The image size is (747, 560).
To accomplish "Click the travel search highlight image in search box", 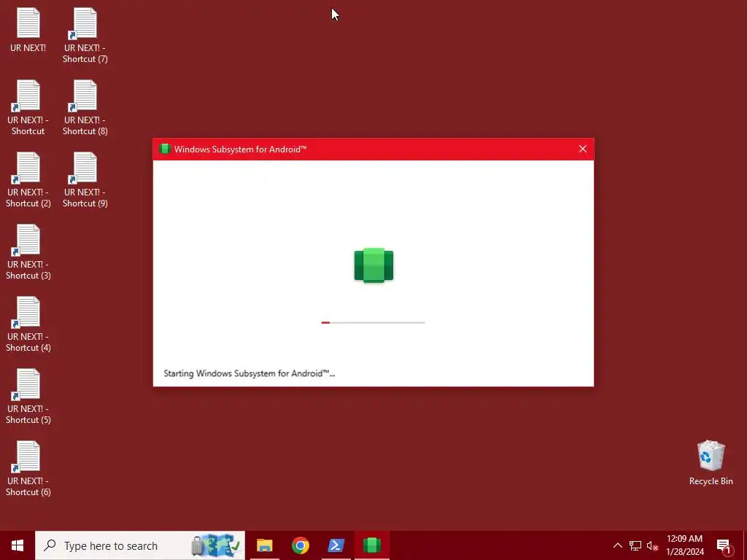I will point(216,545).
